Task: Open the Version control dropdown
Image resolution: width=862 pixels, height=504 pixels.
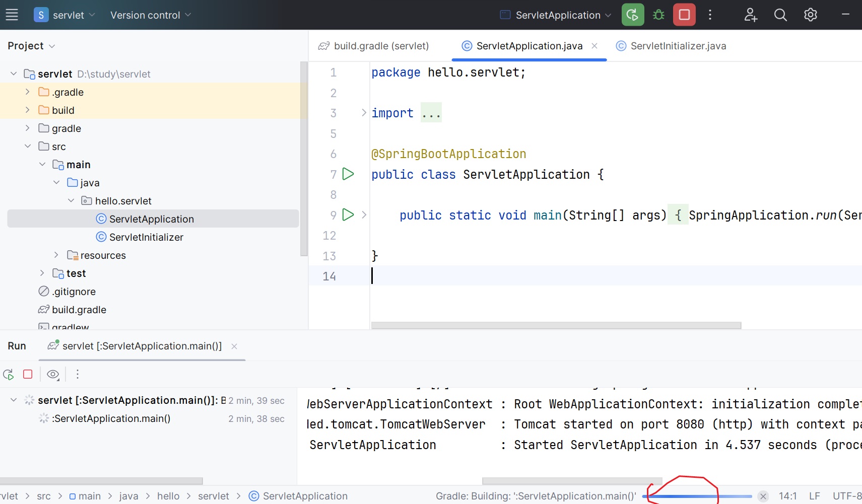Action: pyautogui.click(x=151, y=15)
